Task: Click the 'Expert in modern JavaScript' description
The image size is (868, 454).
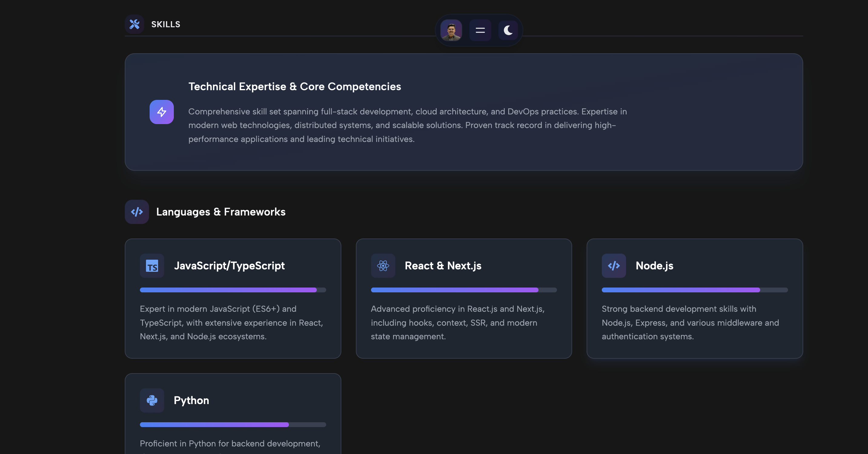Action: 231,323
